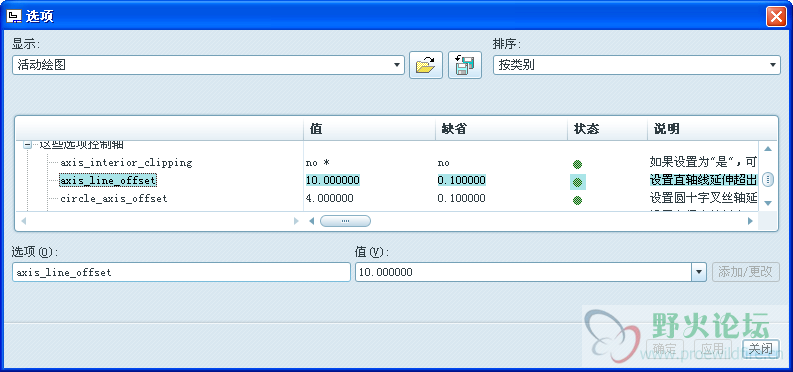
Task: Click the 状态 column header
Action: click(x=607, y=129)
